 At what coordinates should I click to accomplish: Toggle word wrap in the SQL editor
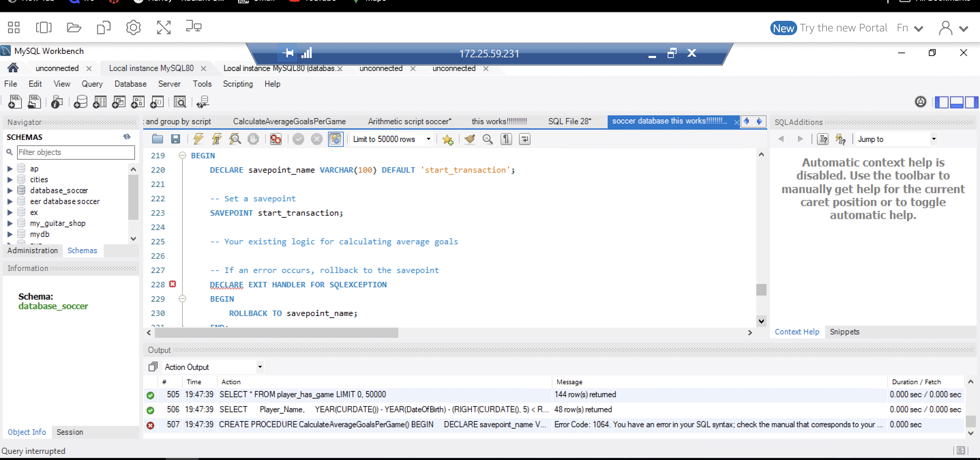coord(524,139)
